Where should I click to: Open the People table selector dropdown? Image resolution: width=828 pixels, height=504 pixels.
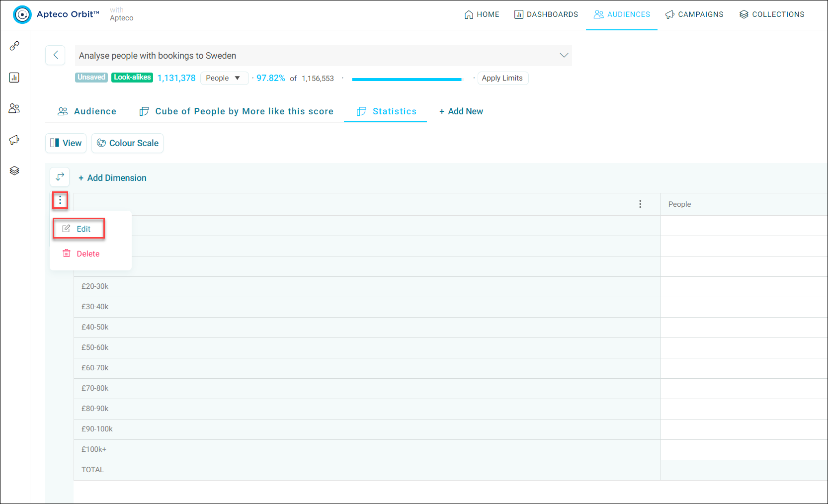tap(224, 78)
